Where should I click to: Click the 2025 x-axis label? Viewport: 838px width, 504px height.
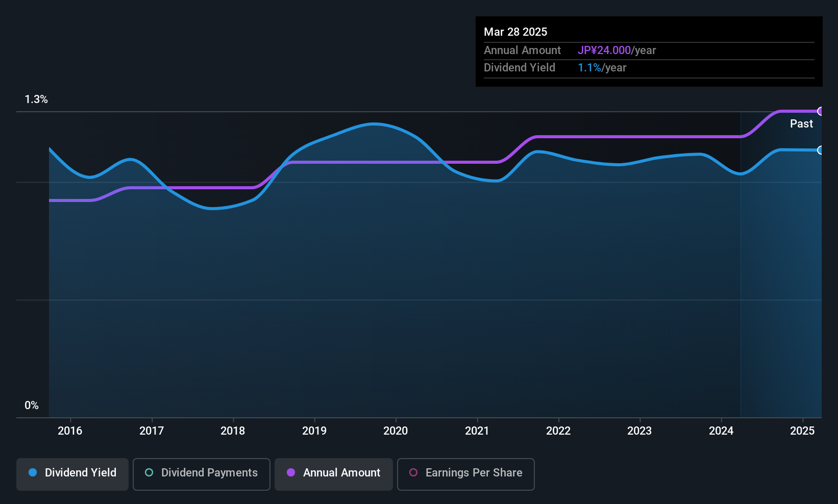tap(802, 431)
